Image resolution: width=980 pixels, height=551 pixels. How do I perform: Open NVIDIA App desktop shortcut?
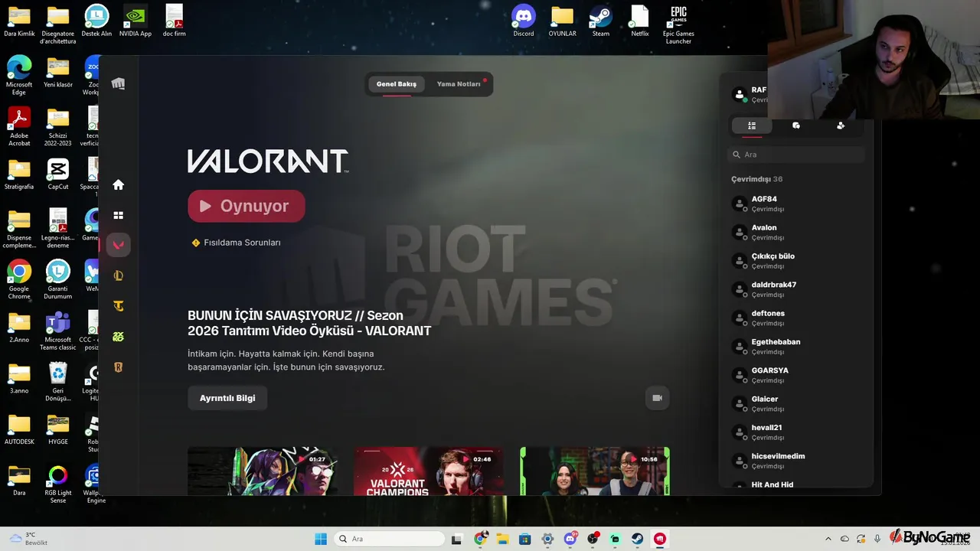[x=136, y=21]
